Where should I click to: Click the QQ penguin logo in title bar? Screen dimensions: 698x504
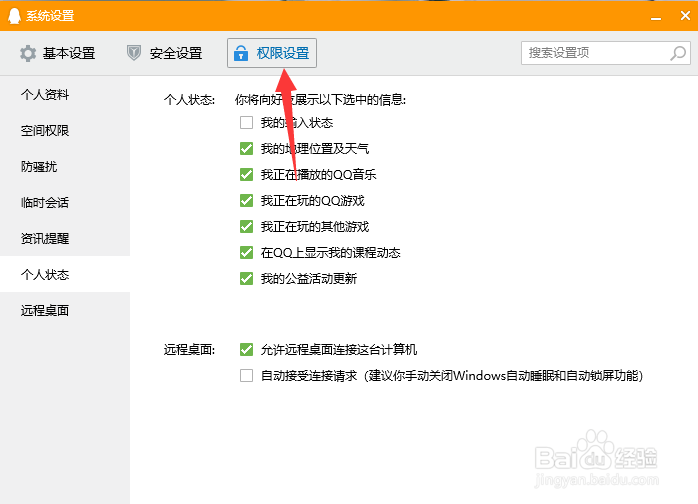14,16
